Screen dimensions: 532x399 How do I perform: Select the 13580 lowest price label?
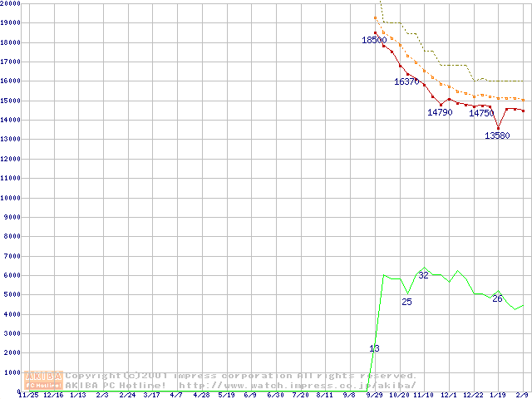click(497, 135)
